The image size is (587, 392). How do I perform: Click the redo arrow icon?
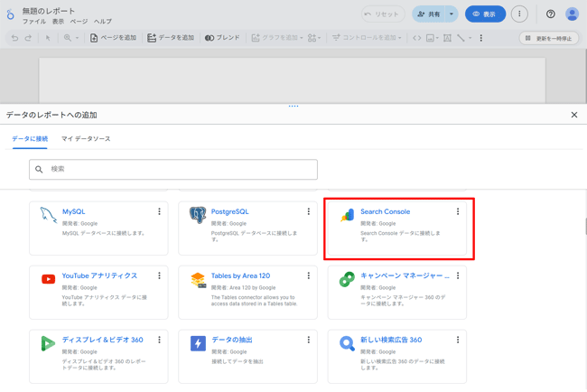(28, 38)
